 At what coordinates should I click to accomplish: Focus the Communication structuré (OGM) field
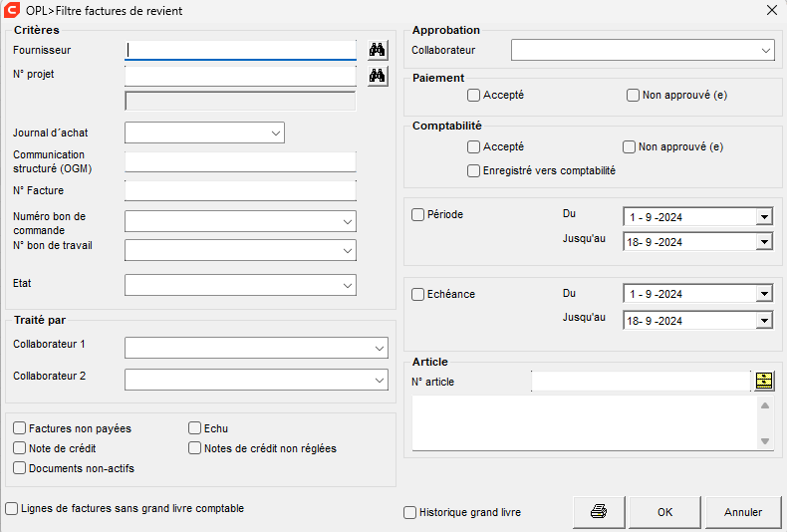240,162
